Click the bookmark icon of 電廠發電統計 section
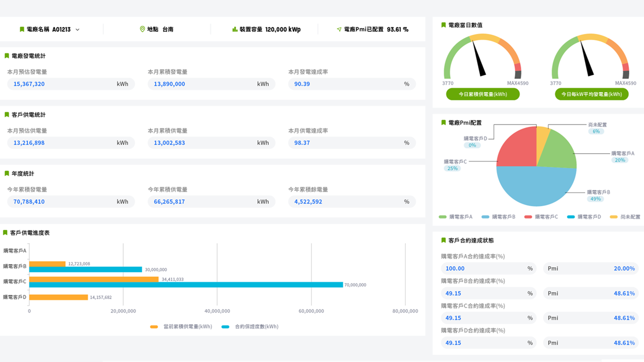Image resolution: width=644 pixels, height=362 pixels. (x=7, y=56)
